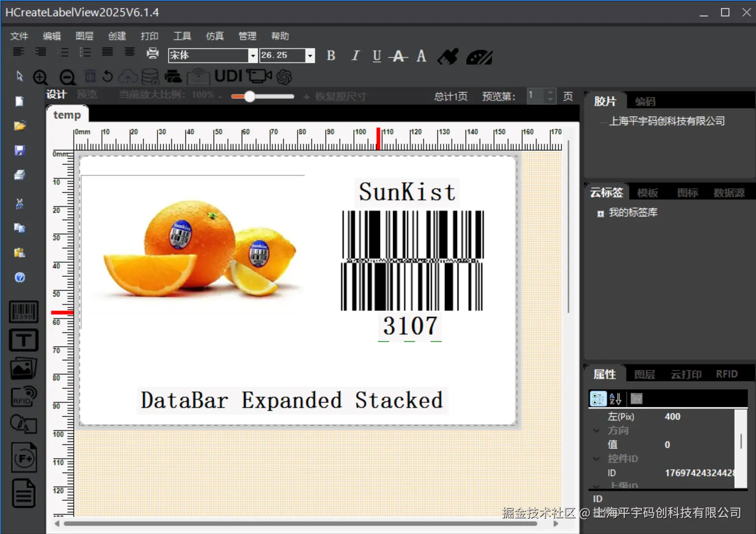This screenshot has height=534, width=756.
Task: Select the stacked barcode on the label
Action: point(412,261)
